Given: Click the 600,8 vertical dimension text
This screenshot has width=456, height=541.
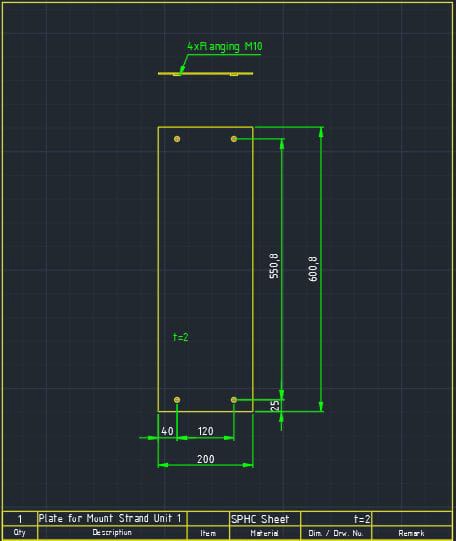Looking at the screenshot, I should (313, 268).
